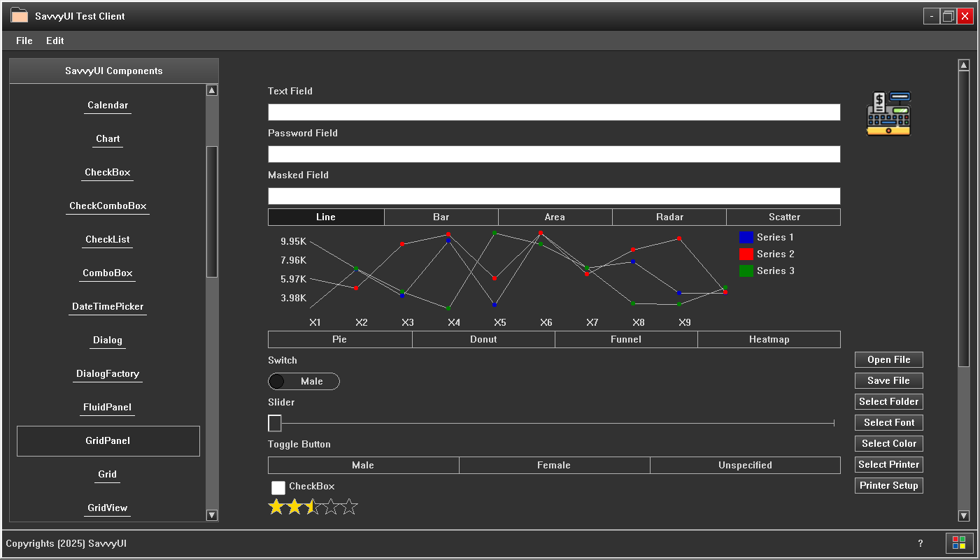Click inside the Text Field input
The height and width of the screenshot is (560, 980).
pos(553,112)
